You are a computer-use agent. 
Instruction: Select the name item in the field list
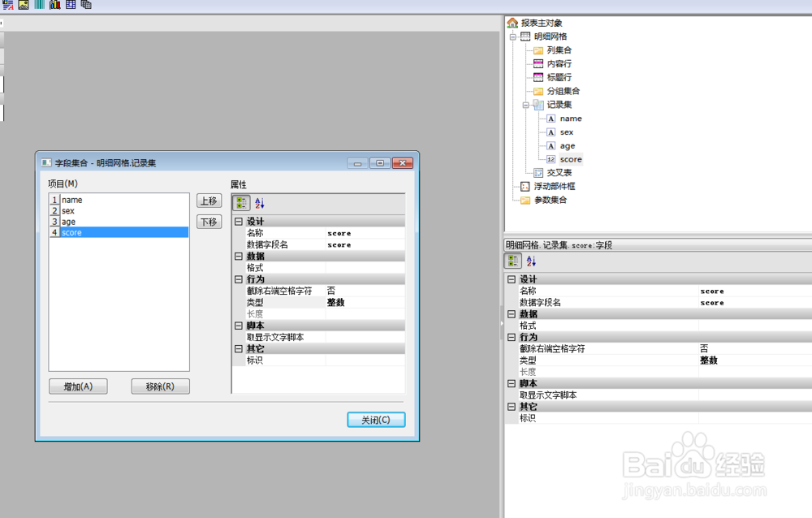[73, 199]
